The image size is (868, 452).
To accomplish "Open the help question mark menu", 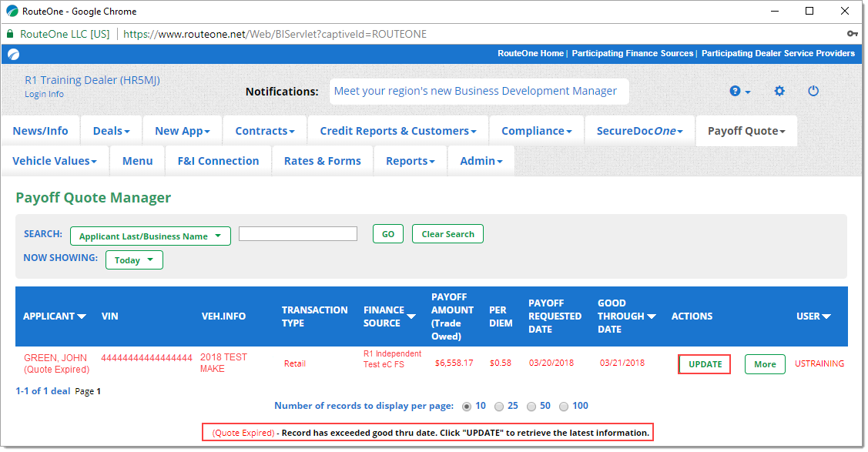I will [x=739, y=92].
